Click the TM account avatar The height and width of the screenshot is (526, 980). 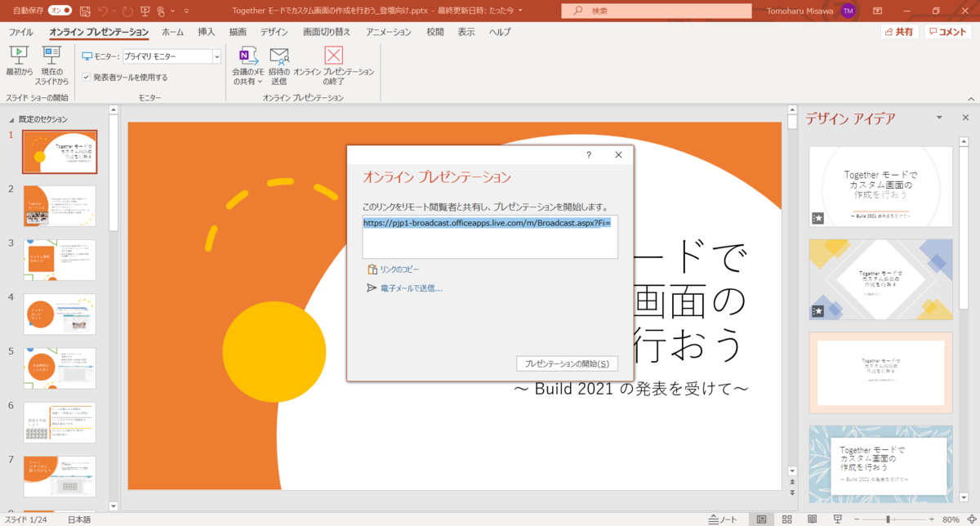coord(848,11)
